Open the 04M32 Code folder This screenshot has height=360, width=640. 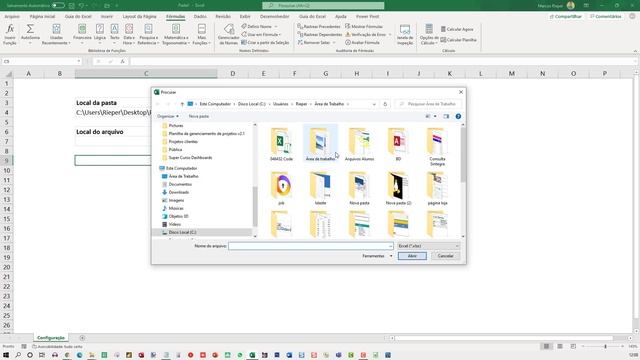(281, 144)
